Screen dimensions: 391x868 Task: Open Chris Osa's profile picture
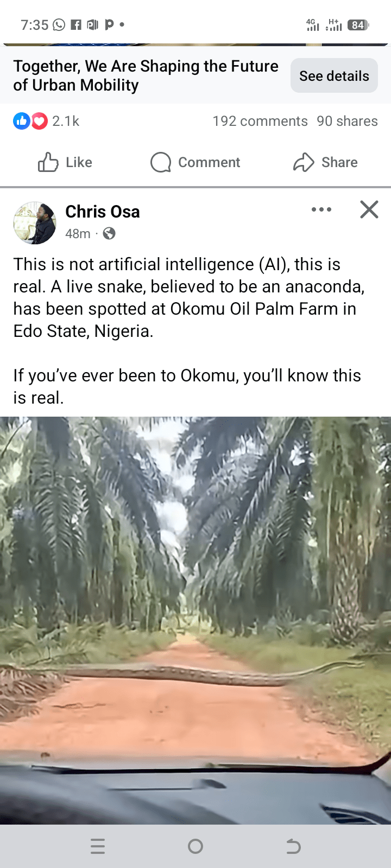point(35,222)
